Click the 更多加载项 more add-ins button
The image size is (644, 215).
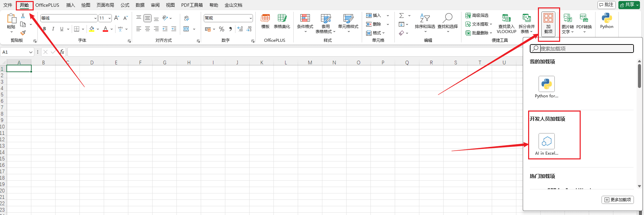618,200
